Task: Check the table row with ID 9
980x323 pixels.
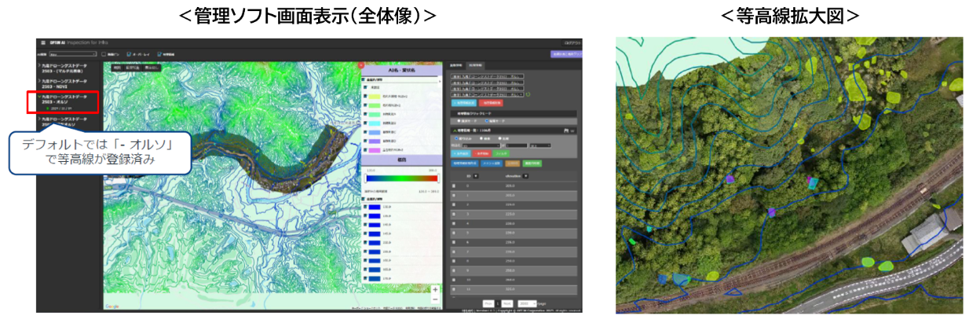Action: coord(454,270)
